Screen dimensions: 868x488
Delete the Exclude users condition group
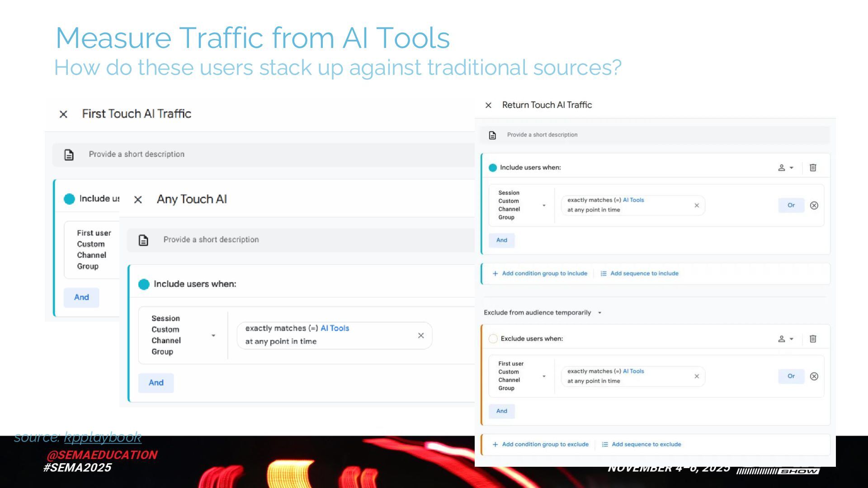click(x=812, y=339)
